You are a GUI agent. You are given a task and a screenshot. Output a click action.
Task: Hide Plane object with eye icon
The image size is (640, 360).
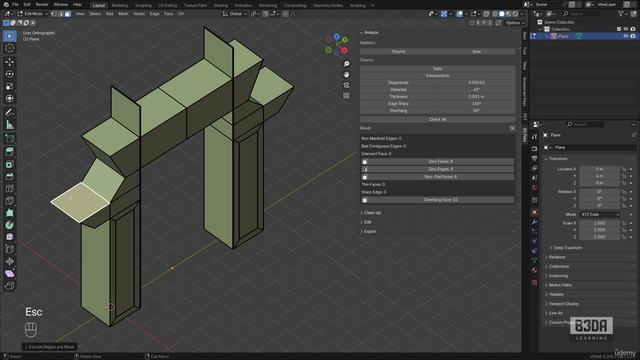626,36
